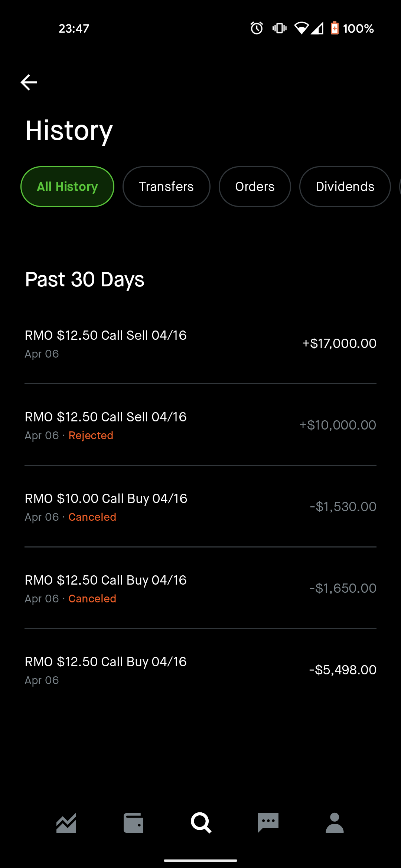Tap the battery indicator icon
The image size is (401, 868).
coord(335,28)
